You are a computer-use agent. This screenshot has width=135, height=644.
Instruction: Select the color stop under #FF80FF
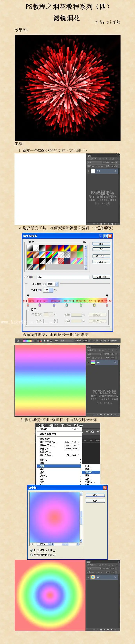click(x=40, y=305)
